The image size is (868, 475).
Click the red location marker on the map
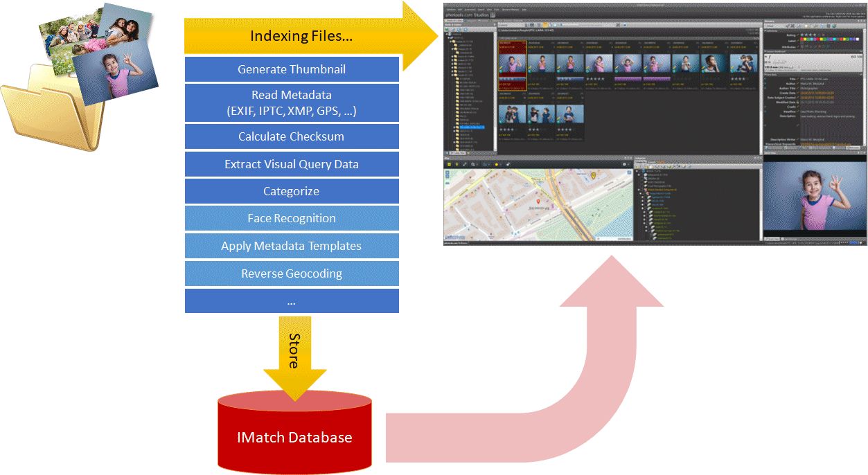pyautogui.click(x=538, y=201)
